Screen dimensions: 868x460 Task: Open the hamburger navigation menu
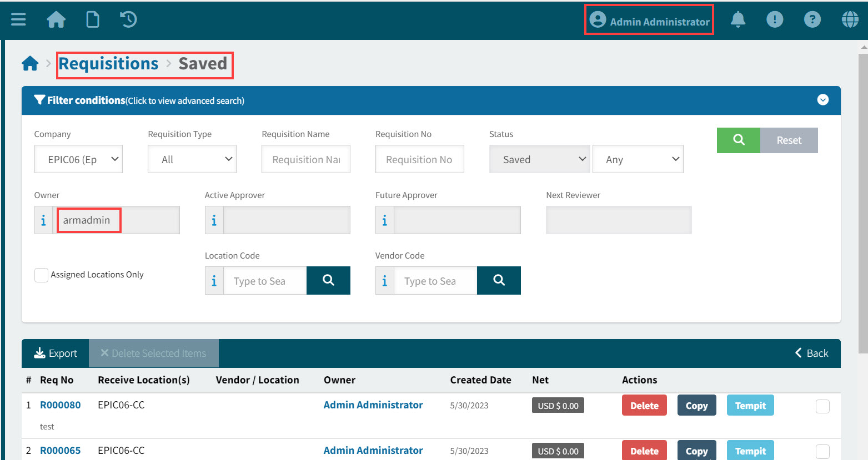(x=18, y=20)
